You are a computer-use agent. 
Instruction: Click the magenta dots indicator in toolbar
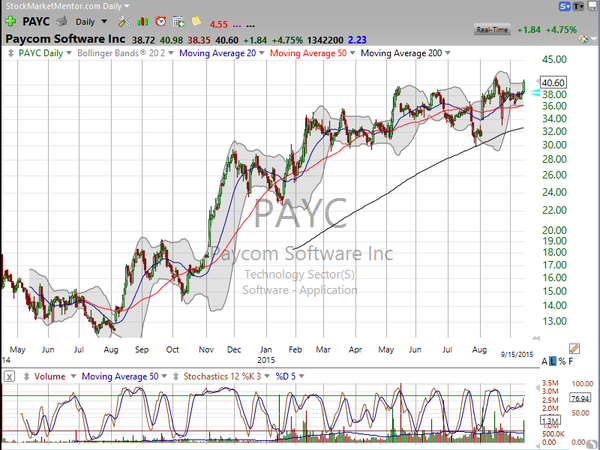237,26
